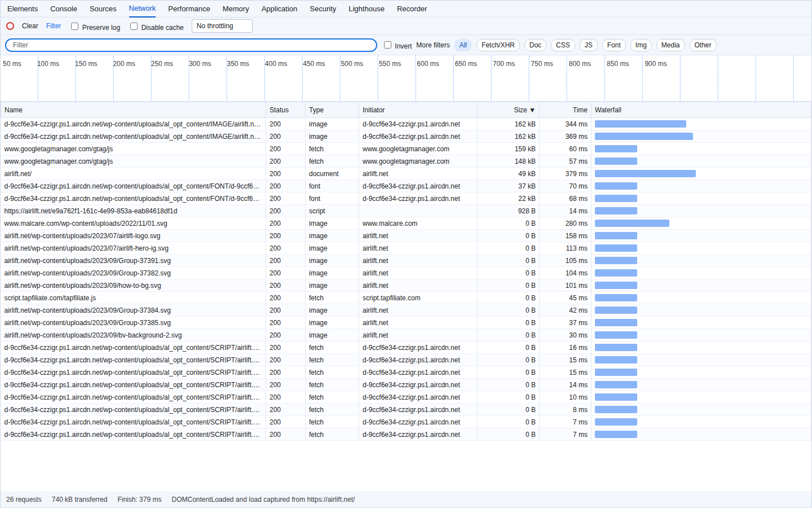812x508 pixels.
Task: Sort by the Name column header
Action: click(x=133, y=110)
